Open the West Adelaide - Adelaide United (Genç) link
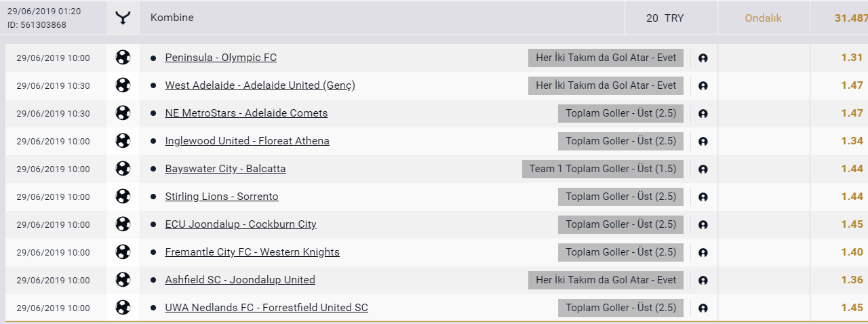This screenshot has width=868, height=324. coord(260,85)
